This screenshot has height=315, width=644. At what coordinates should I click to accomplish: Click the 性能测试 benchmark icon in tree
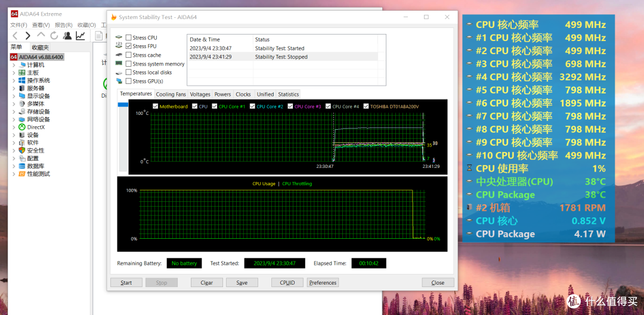click(22, 174)
